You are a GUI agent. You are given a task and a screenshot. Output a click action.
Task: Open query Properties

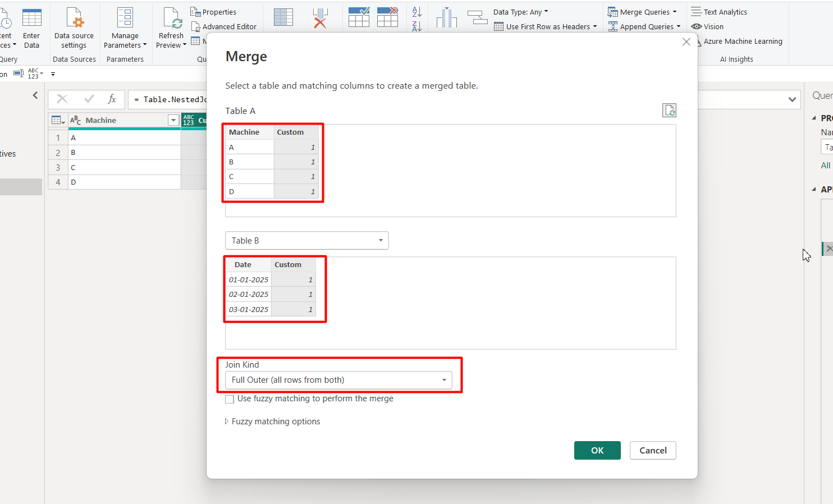pos(213,12)
